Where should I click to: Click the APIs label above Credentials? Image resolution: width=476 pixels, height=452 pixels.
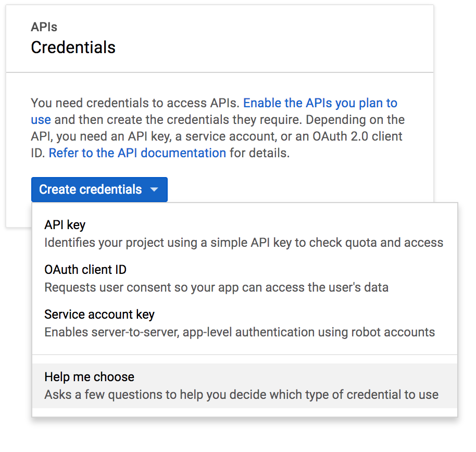tap(44, 27)
